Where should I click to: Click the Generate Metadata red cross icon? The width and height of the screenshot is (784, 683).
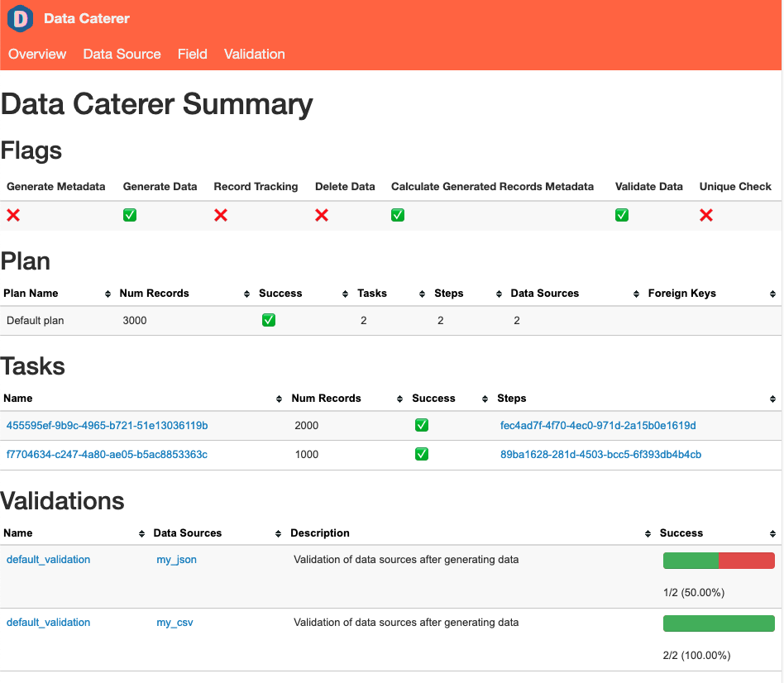coord(13,215)
